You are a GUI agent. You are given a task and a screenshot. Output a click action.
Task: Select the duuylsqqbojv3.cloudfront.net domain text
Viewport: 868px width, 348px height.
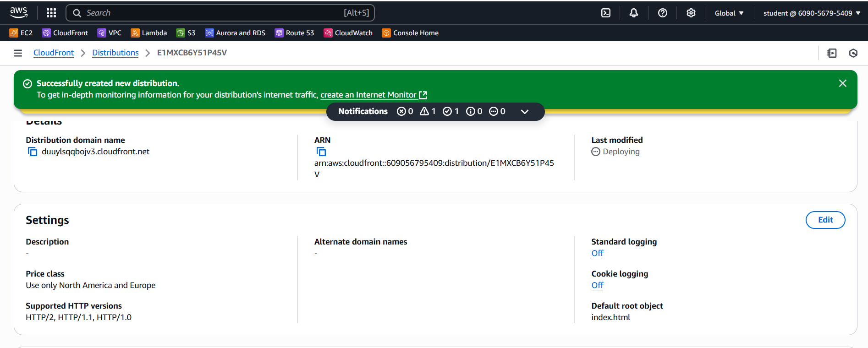point(95,152)
